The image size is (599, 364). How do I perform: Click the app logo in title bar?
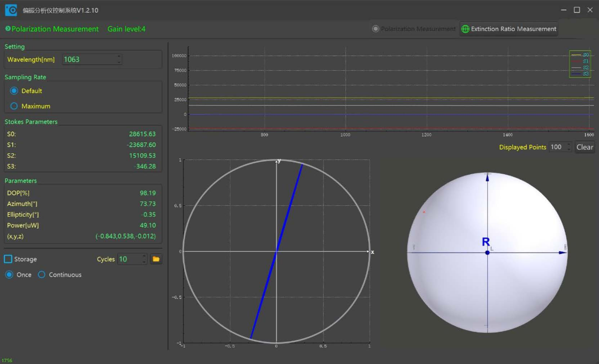11,10
